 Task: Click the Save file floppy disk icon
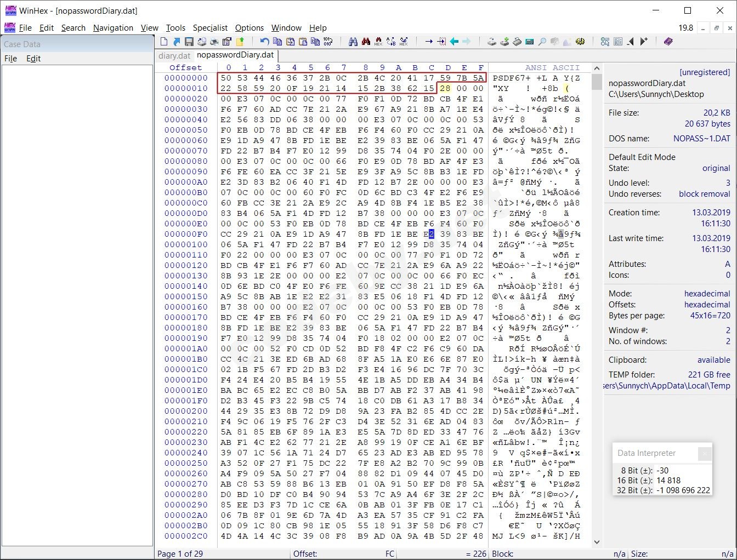[x=189, y=42]
